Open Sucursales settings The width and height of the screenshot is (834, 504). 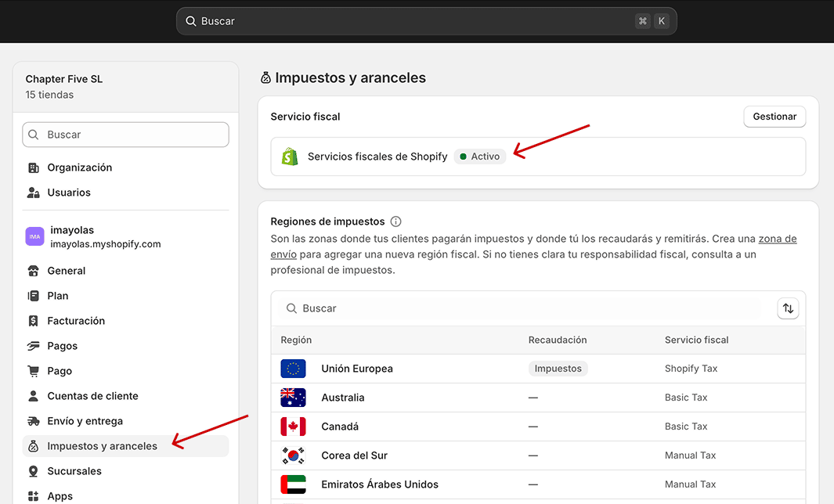[x=125, y=471]
